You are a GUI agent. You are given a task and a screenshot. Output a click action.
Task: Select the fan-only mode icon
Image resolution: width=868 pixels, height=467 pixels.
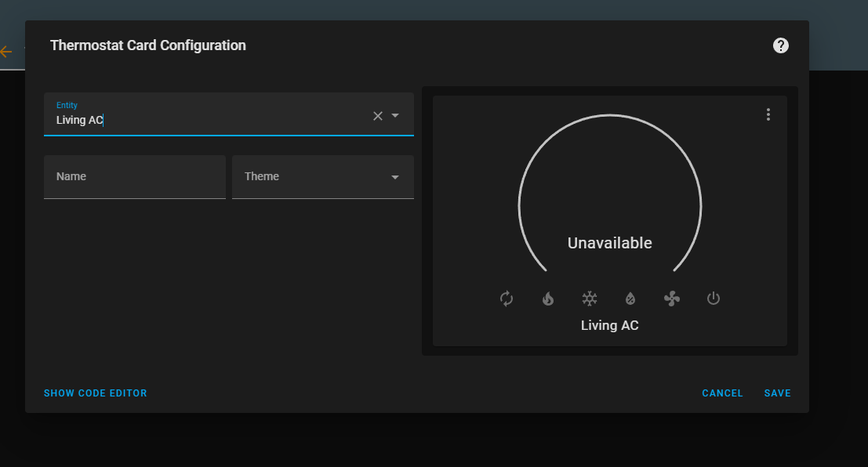coord(672,299)
